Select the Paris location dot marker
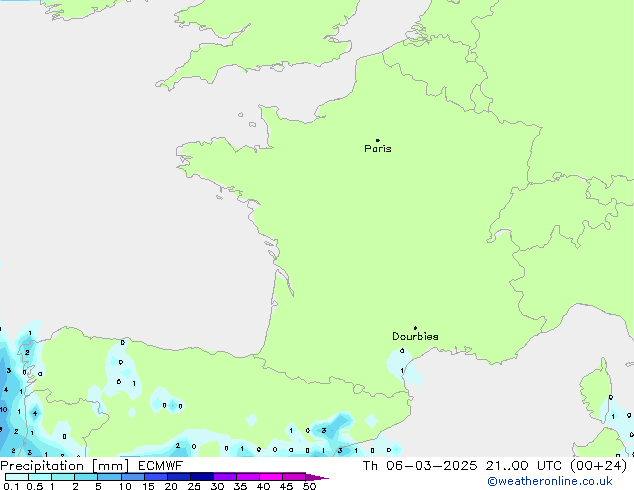Screen dimensions: 634x490 click(378, 140)
